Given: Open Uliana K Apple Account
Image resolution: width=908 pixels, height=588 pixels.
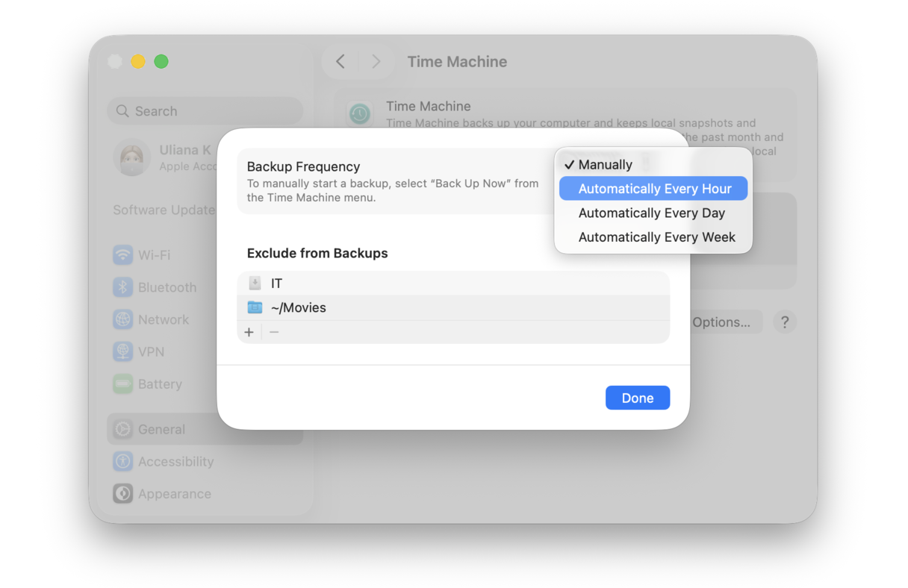Looking at the screenshot, I should (x=164, y=157).
